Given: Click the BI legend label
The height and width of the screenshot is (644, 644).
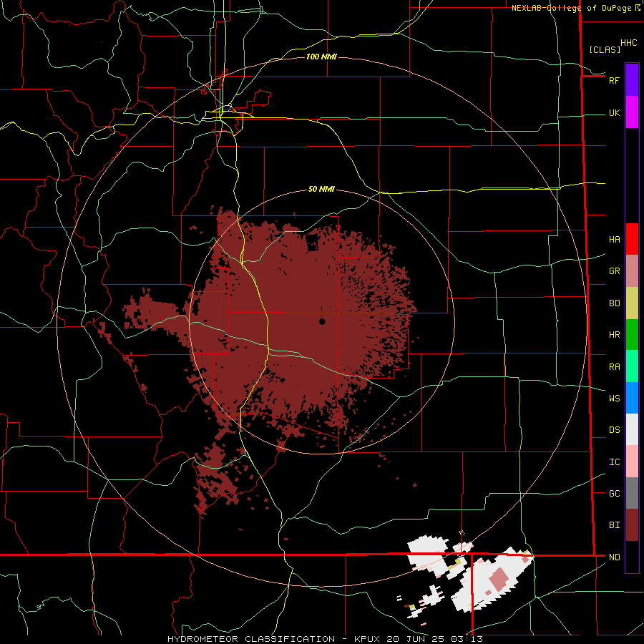Looking at the screenshot, I should tap(615, 525).
